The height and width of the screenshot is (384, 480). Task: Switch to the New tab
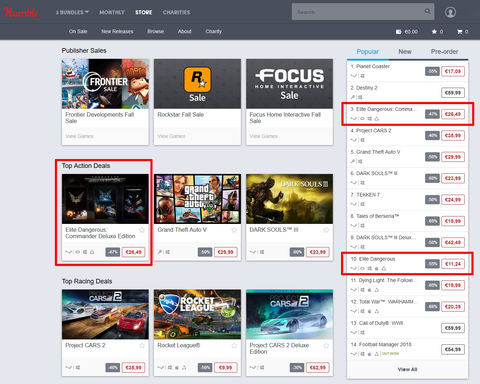405,52
